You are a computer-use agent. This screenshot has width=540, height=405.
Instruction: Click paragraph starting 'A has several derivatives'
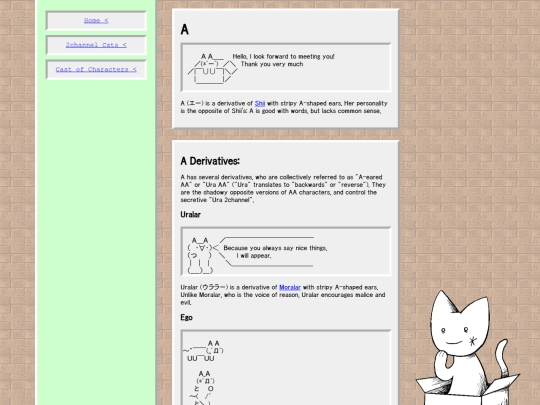pyautogui.click(x=283, y=188)
